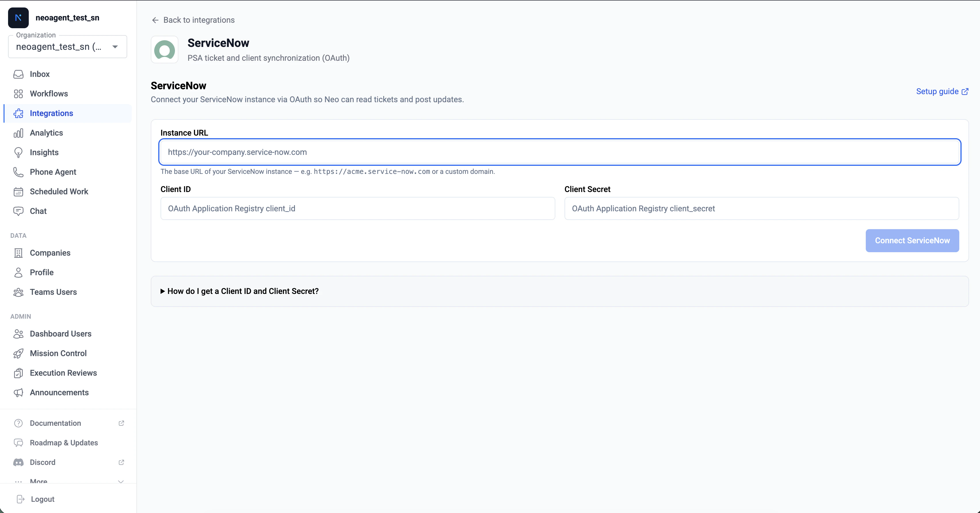This screenshot has height=513, width=980.
Task: Click the Client ID input field
Action: click(x=358, y=208)
